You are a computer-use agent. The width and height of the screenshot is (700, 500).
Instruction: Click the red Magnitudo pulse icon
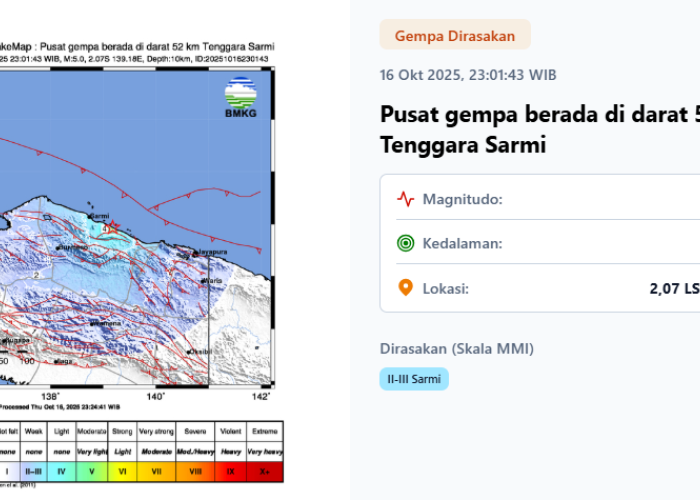click(405, 198)
